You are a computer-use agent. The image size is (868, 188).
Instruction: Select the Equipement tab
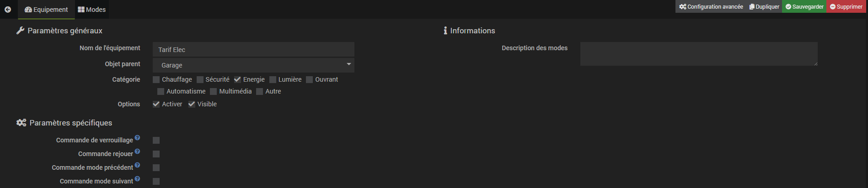coord(46,10)
